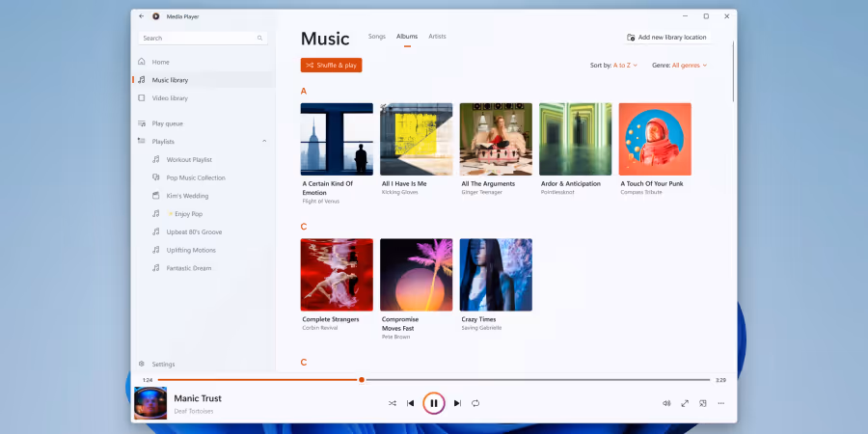The image size is (868, 434).
Task: Click the first letter C section header
Action: [304, 227]
